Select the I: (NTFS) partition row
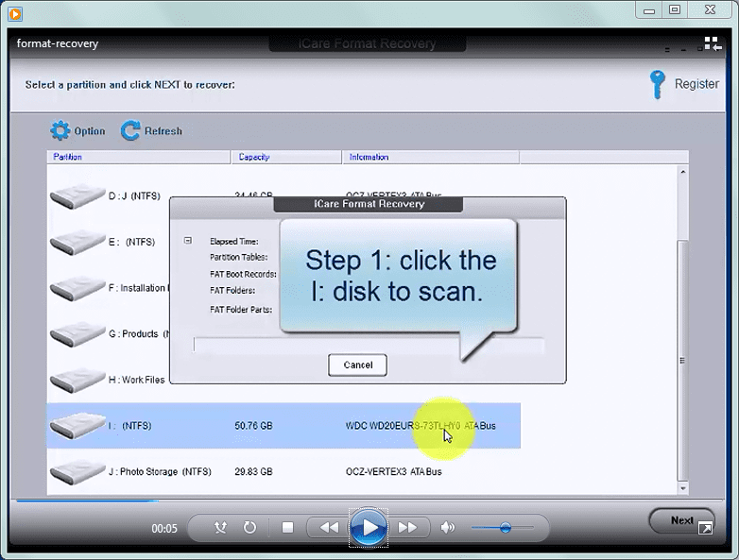This screenshot has height=560, width=739. coord(284,426)
